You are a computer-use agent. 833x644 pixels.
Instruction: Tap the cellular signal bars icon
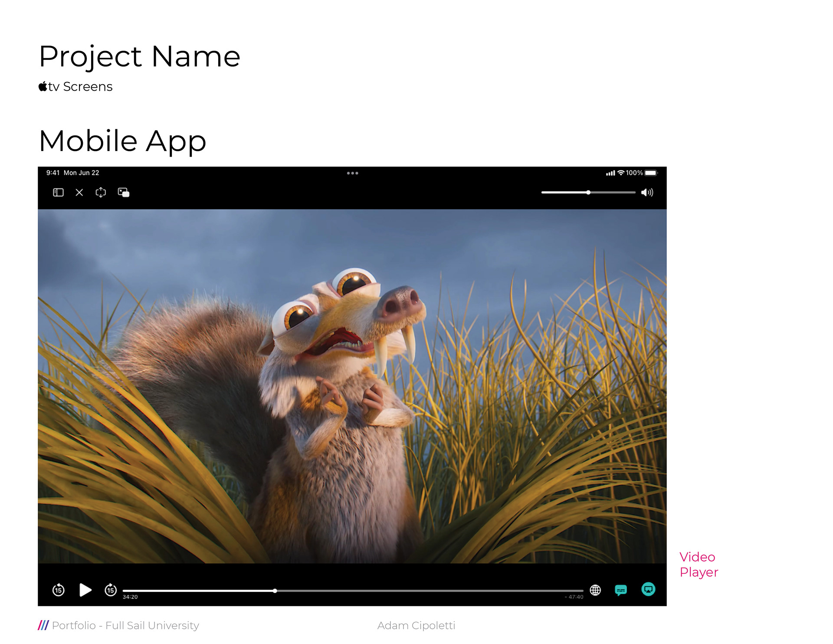[x=610, y=173]
